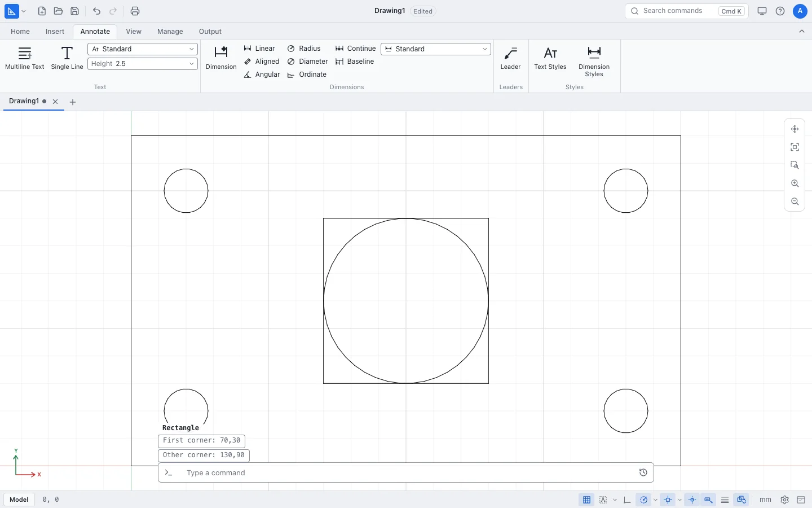Switch to the View ribbon tab
Viewport: 812px width, 508px height.
[134, 32]
